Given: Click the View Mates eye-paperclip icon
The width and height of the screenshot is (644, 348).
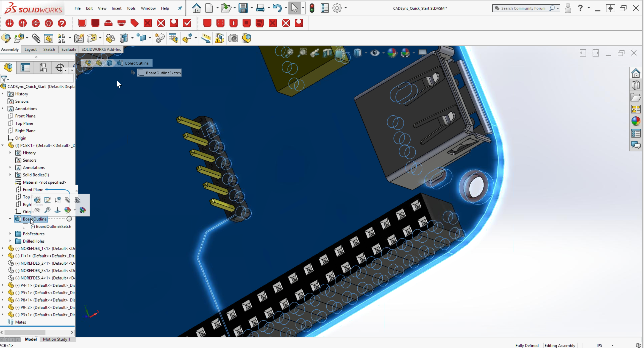Looking at the screenshot, I should 77,200.
